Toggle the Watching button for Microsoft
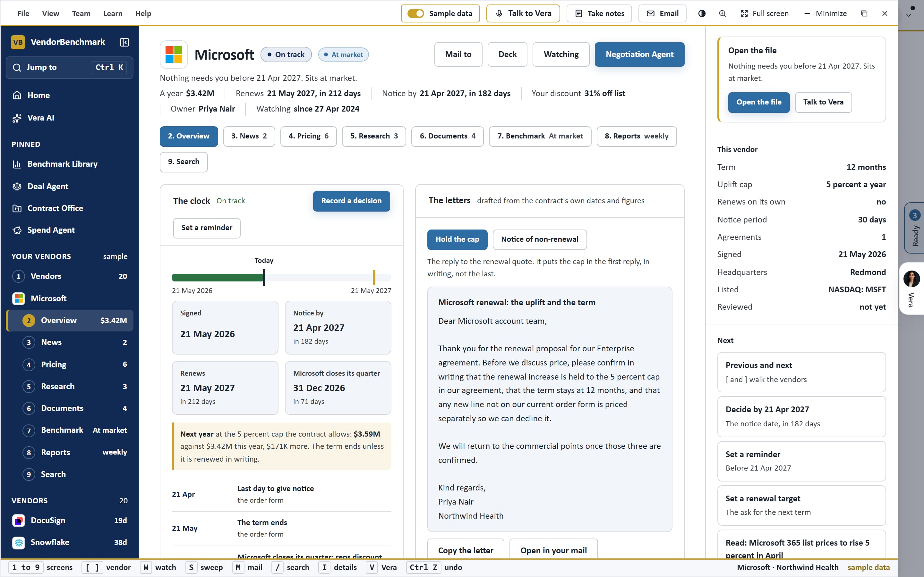The image size is (924, 577). click(x=561, y=54)
